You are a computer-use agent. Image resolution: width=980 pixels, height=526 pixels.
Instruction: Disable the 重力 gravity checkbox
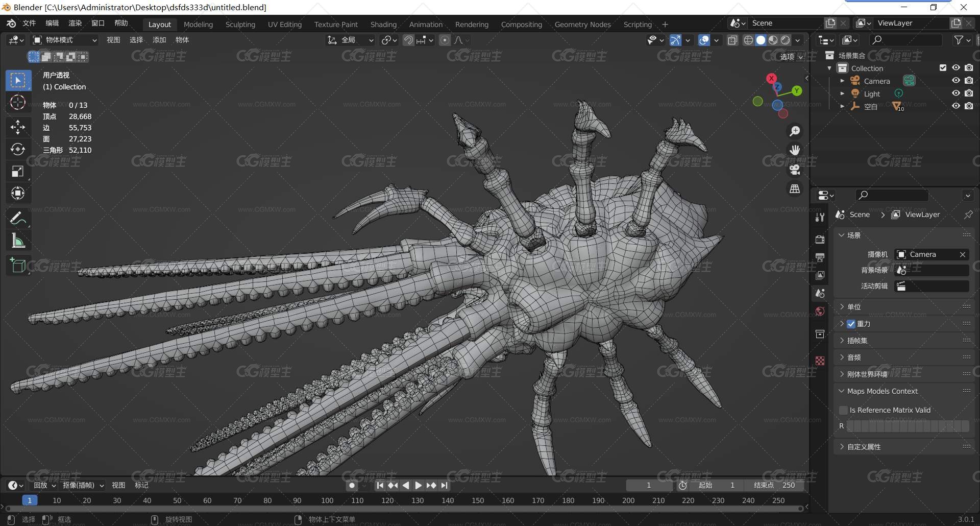(851, 324)
